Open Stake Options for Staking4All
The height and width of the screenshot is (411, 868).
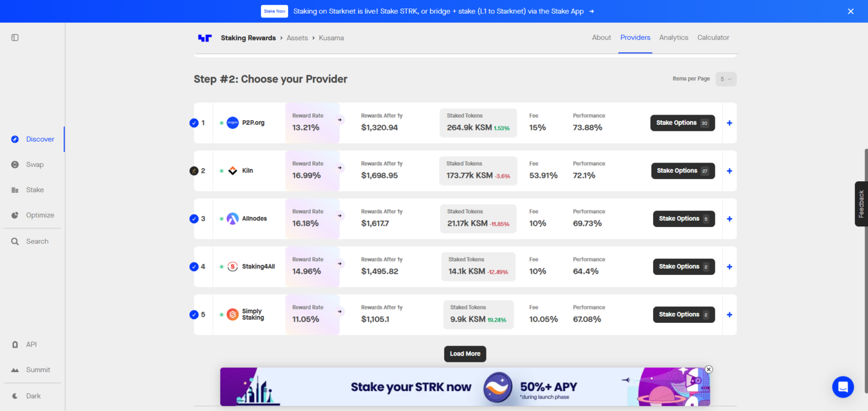(684, 266)
